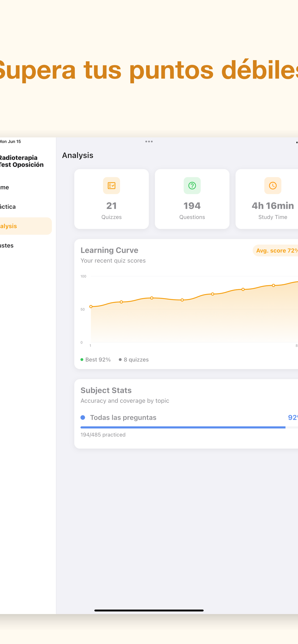
Task: Click the Mon Jun 15 status bar date
Action: [10, 142]
